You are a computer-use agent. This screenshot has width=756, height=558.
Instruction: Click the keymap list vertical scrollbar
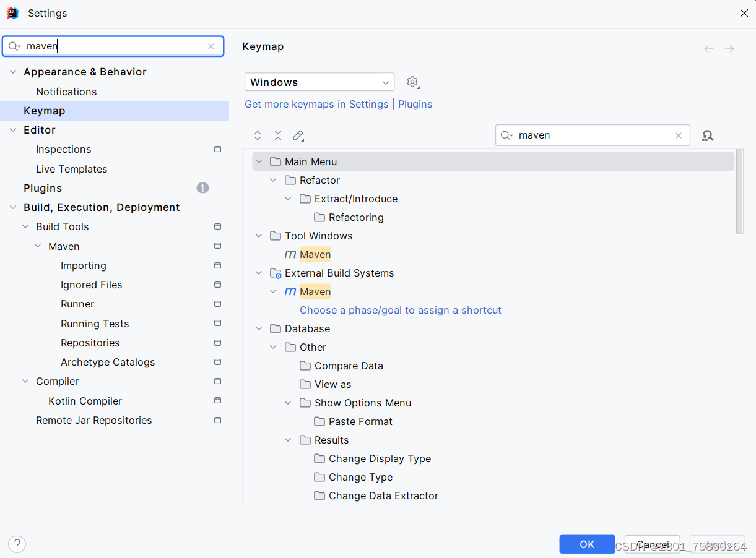click(739, 192)
